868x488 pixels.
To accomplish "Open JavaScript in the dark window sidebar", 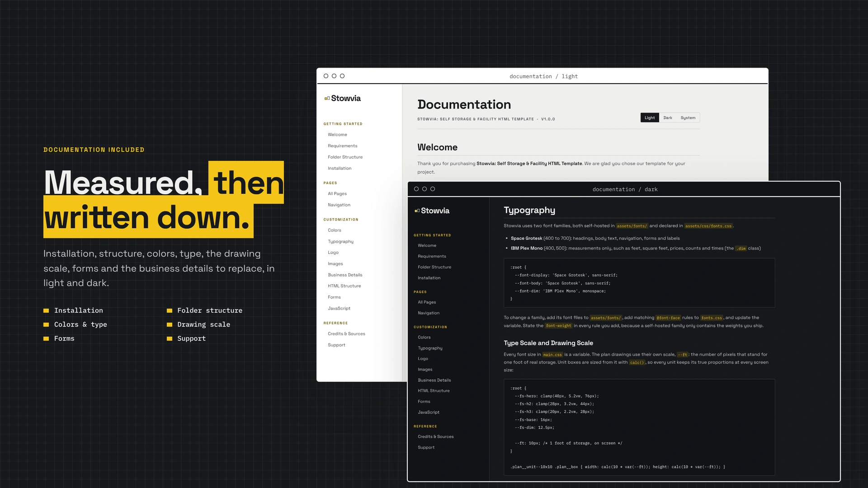I will 429,413.
